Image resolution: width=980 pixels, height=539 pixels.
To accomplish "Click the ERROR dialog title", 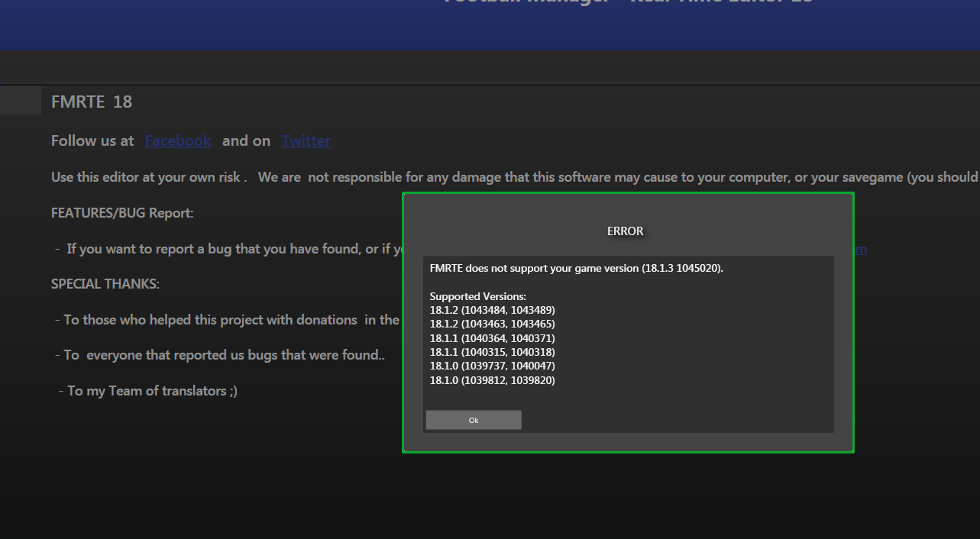I will pyautogui.click(x=625, y=231).
